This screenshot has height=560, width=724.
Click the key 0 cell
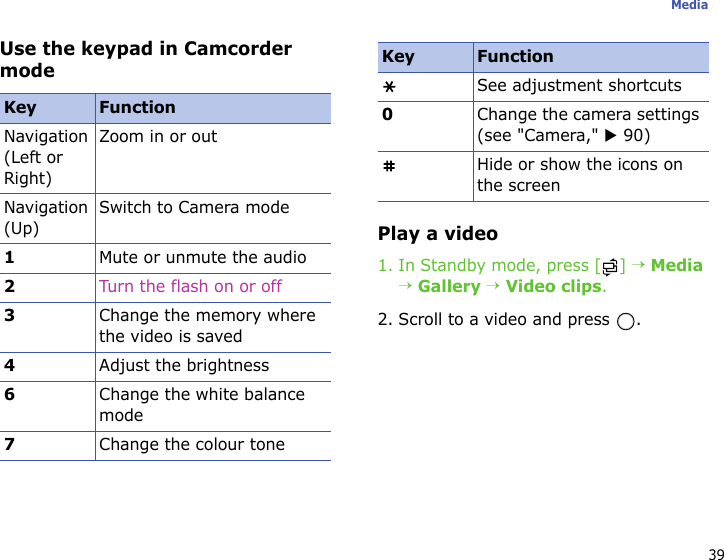(386, 115)
